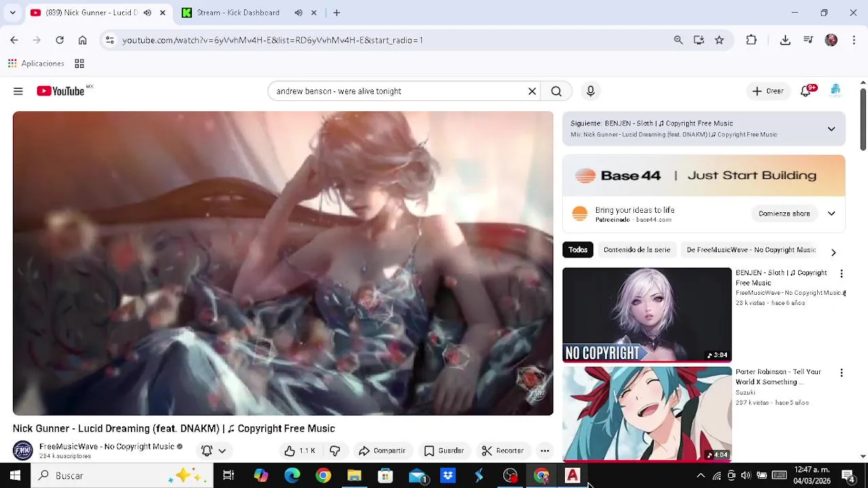Select De FreeMusicWave chip

(x=751, y=250)
